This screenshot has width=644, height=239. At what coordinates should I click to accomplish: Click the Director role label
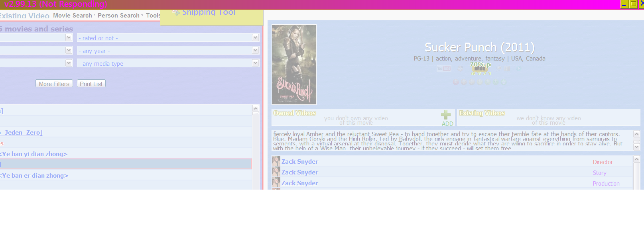tap(603, 162)
